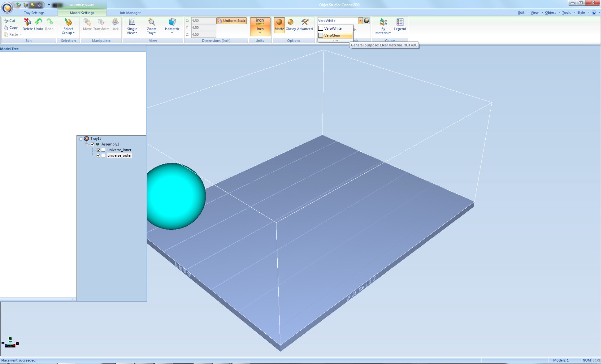Click the universe_outer color swatch
601x364 pixels.
pyautogui.click(x=103, y=156)
